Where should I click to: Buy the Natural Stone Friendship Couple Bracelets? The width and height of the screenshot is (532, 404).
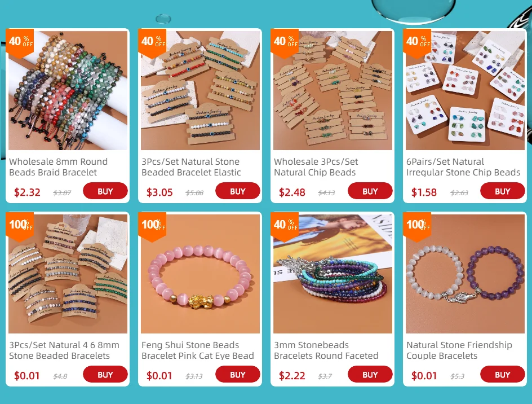(x=503, y=375)
